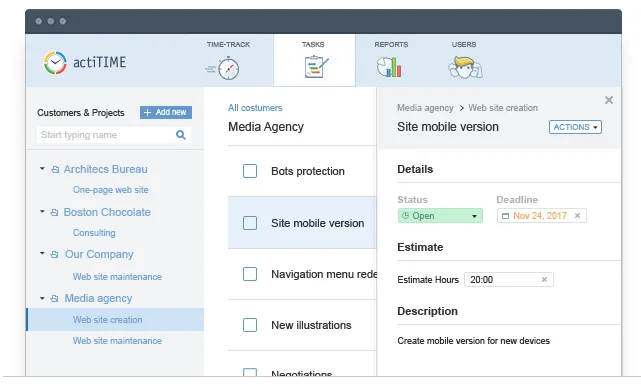Check the New illustrations checkbox
Image resolution: width=641 pixels, height=389 pixels.
point(250,325)
